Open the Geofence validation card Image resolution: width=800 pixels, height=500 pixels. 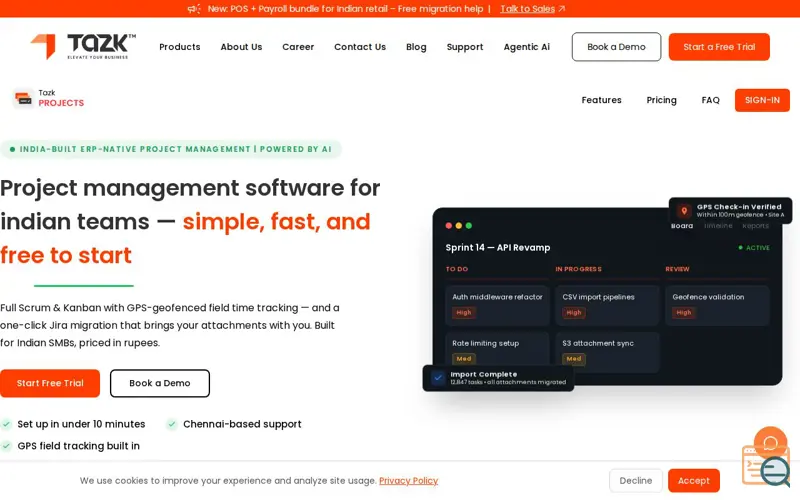click(717, 305)
